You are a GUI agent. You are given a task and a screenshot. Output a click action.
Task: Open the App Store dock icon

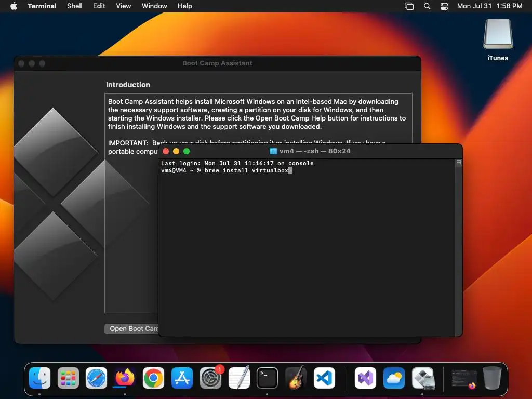[182, 378]
